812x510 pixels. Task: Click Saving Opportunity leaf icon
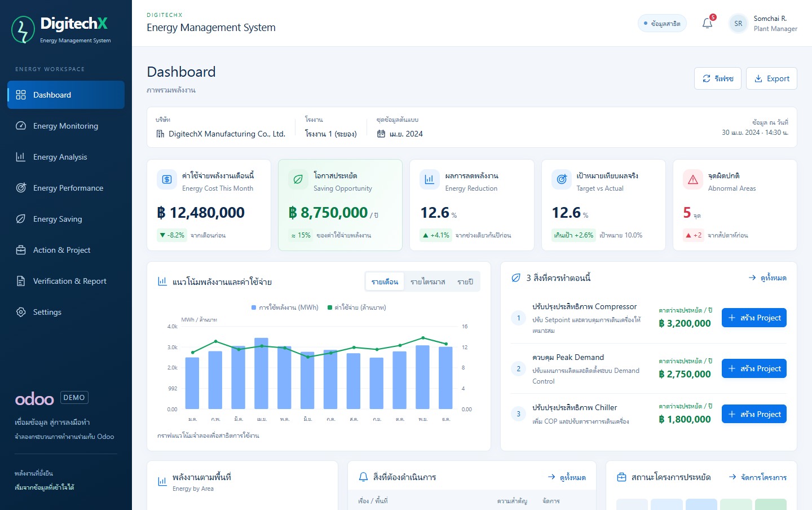(x=298, y=179)
